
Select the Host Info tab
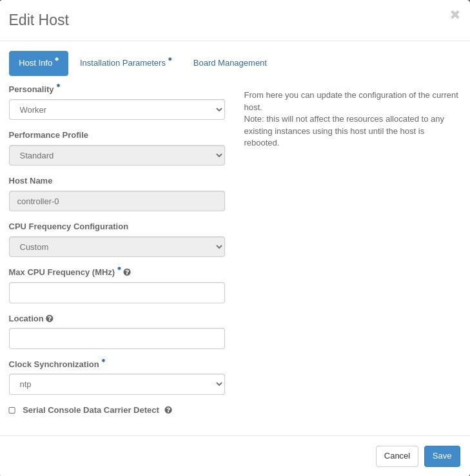(x=38, y=63)
